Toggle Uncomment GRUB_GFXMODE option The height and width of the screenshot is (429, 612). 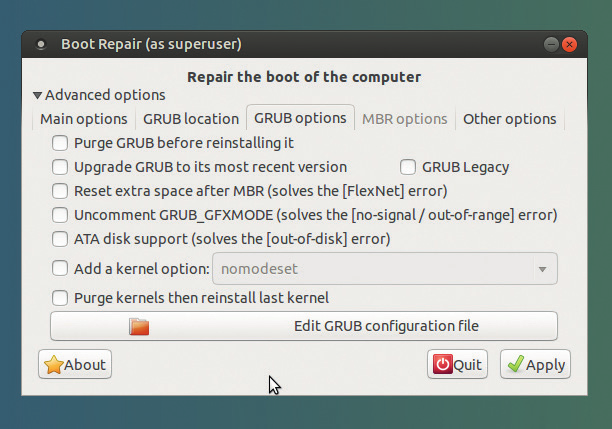tap(60, 215)
